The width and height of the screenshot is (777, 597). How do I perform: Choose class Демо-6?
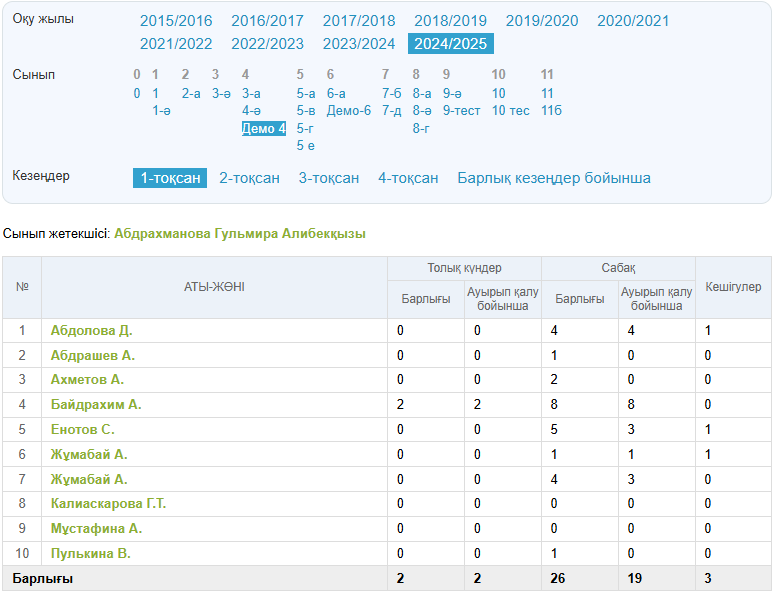348,111
